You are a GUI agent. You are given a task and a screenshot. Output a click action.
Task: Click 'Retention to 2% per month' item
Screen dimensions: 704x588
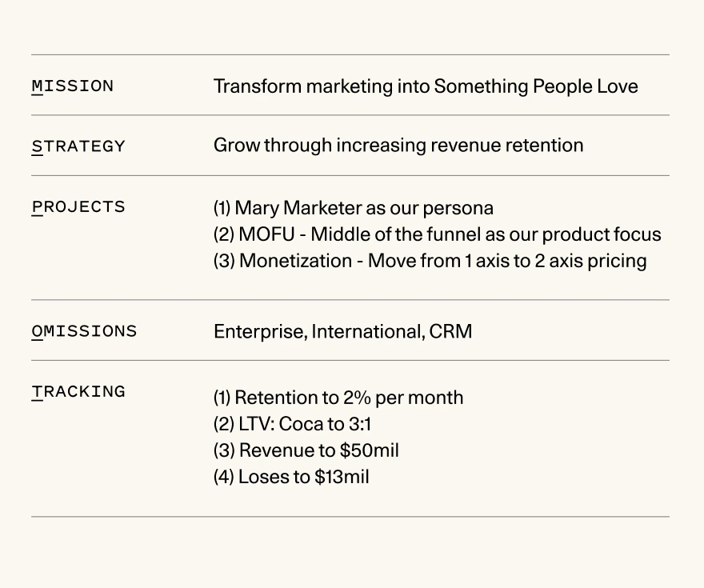coord(338,398)
